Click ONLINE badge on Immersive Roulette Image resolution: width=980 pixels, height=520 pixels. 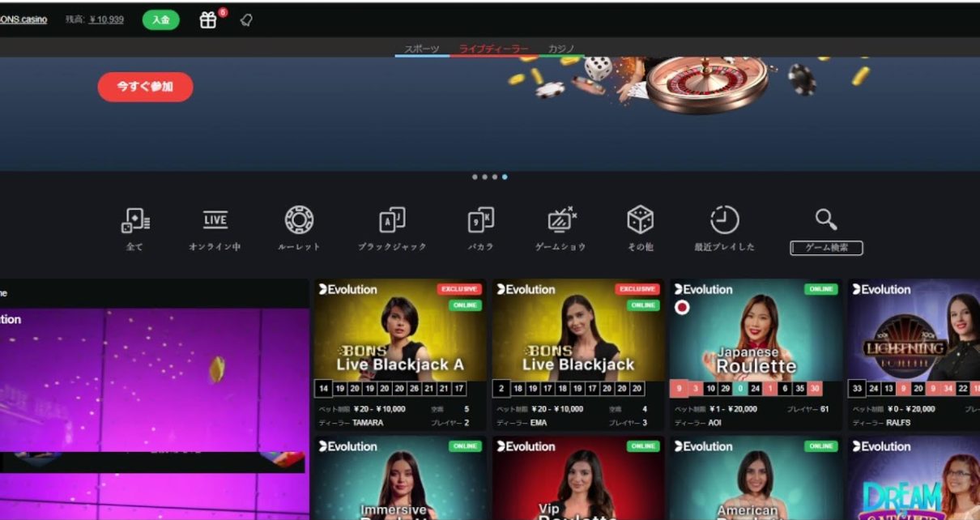pos(465,446)
